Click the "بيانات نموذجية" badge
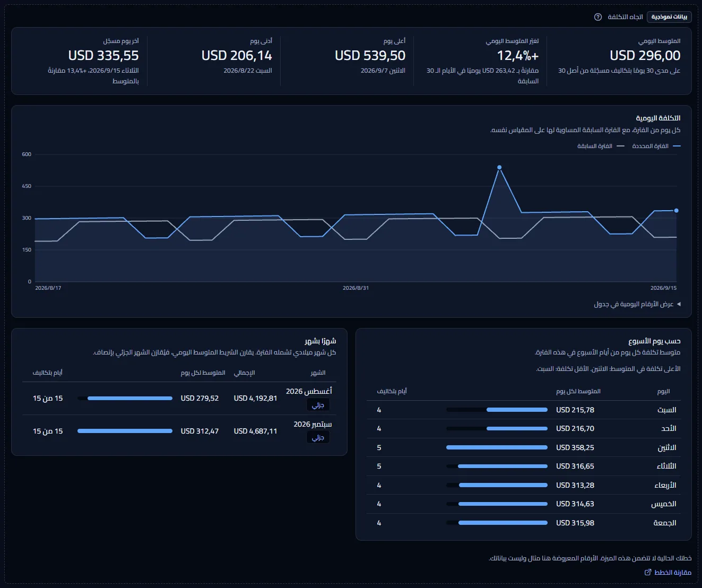The width and height of the screenshot is (702, 588). (669, 17)
